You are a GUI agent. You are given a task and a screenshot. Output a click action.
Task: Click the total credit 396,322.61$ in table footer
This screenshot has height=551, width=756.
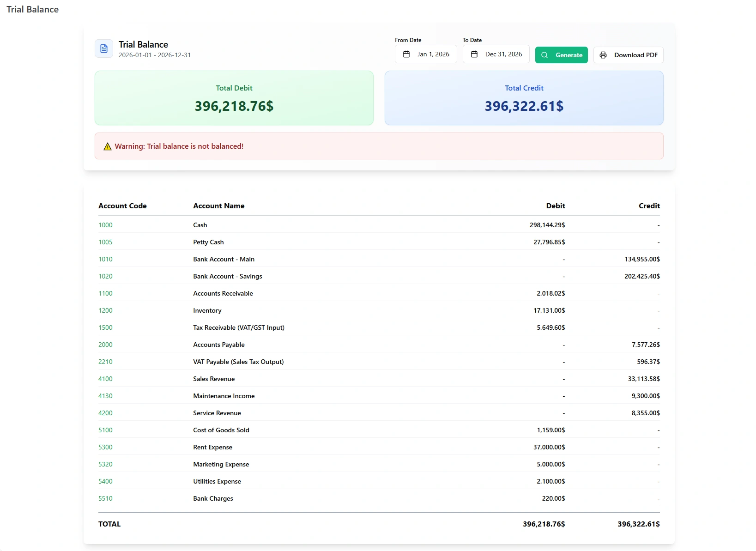click(x=639, y=524)
